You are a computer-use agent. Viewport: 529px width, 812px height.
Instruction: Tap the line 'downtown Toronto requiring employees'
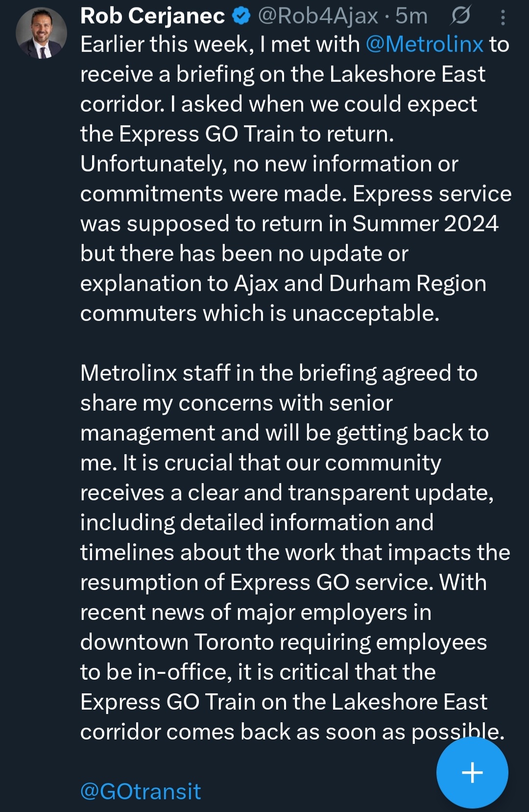(x=283, y=642)
